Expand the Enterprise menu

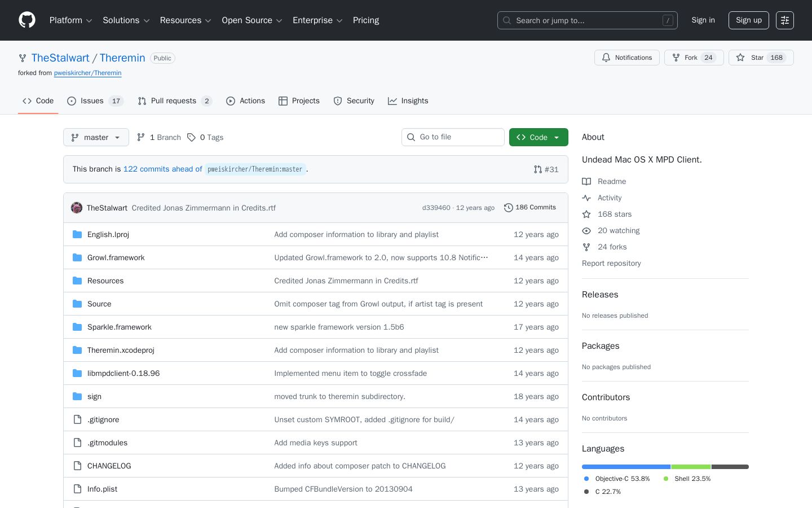coord(317,20)
